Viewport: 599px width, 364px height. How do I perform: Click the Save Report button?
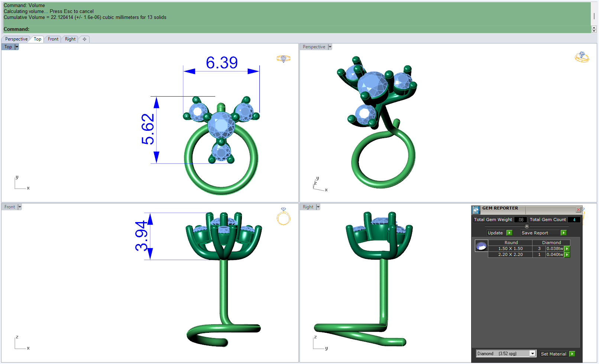pos(535,233)
